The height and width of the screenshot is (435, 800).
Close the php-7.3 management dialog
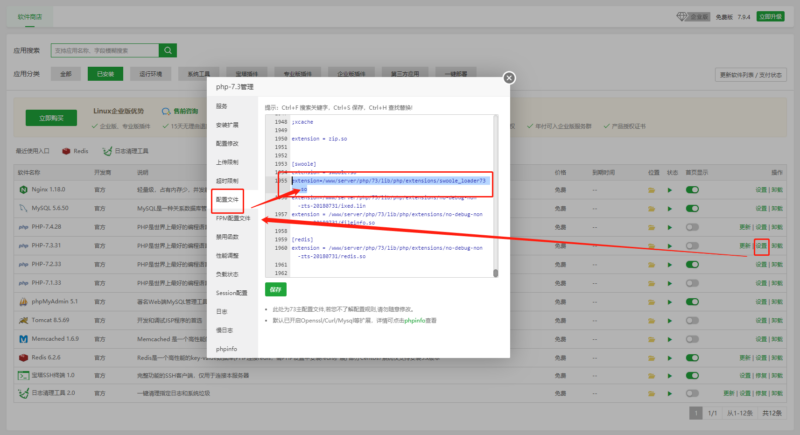(509, 78)
